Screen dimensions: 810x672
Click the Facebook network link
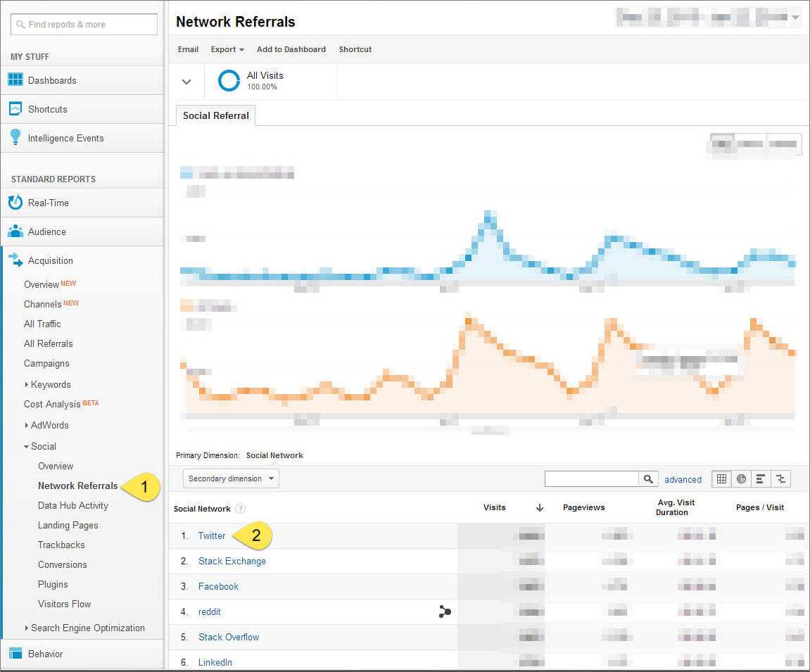coord(219,586)
